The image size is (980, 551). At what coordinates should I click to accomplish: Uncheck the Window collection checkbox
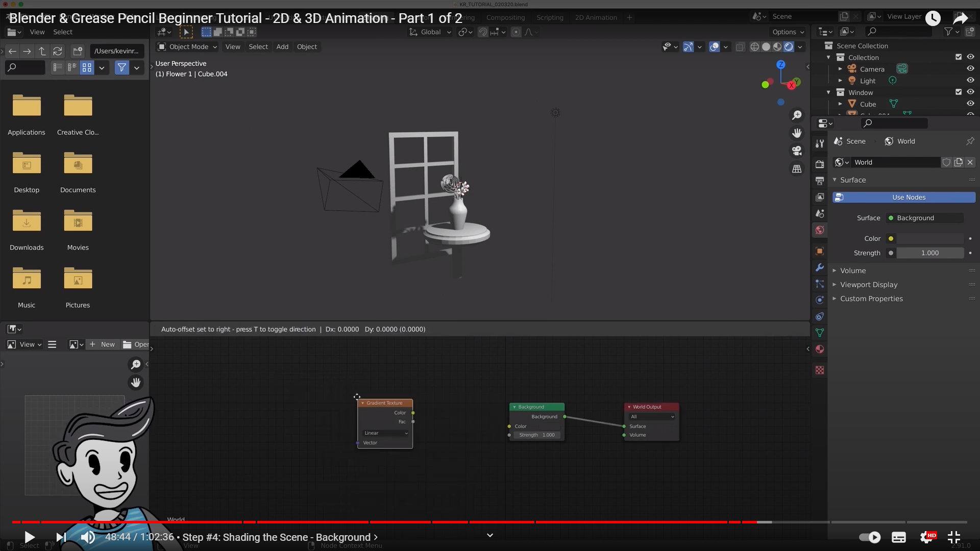click(959, 92)
